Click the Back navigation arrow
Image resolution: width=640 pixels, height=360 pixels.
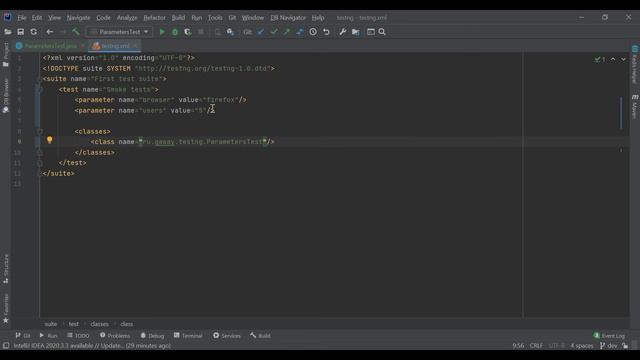50,32
